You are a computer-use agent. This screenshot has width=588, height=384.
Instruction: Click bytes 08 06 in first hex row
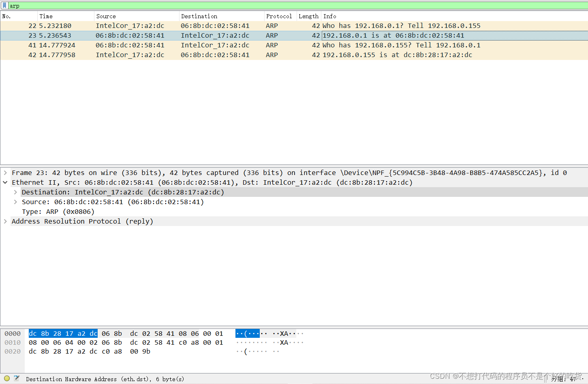(x=189, y=333)
